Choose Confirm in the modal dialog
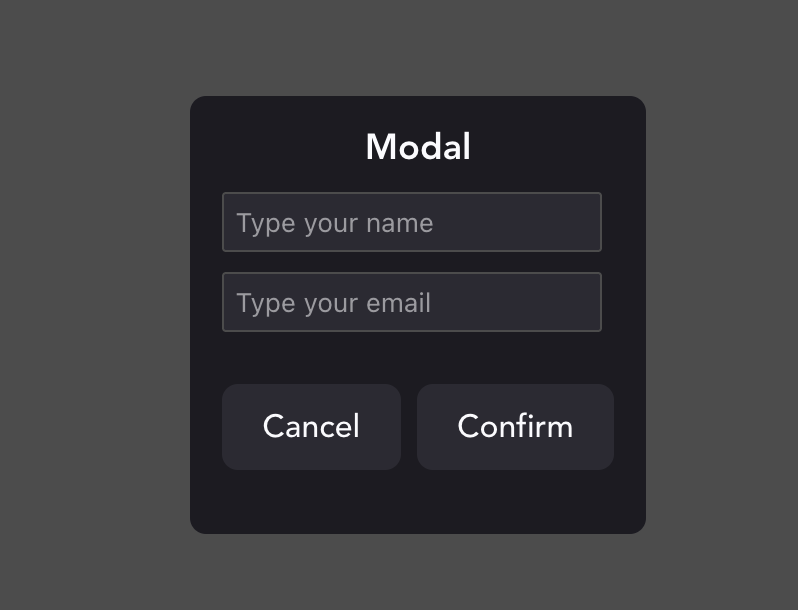Screen dimensions: 798x610 point(515,427)
